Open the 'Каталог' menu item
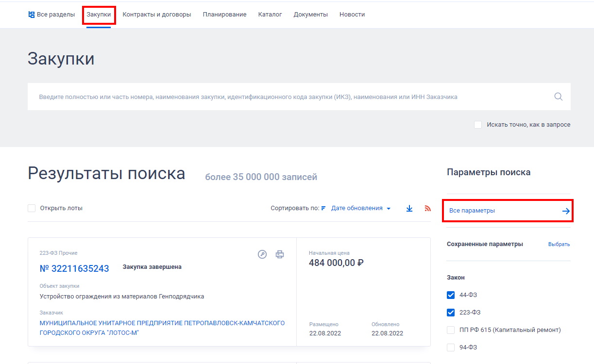Image resolution: width=594 pixels, height=364 pixels. tap(270, 15)
